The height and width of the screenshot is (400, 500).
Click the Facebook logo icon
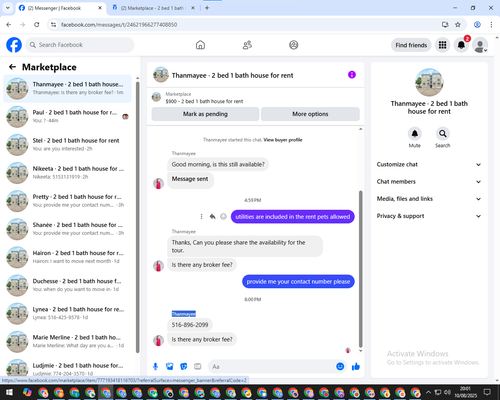click(x=14, y=45)
